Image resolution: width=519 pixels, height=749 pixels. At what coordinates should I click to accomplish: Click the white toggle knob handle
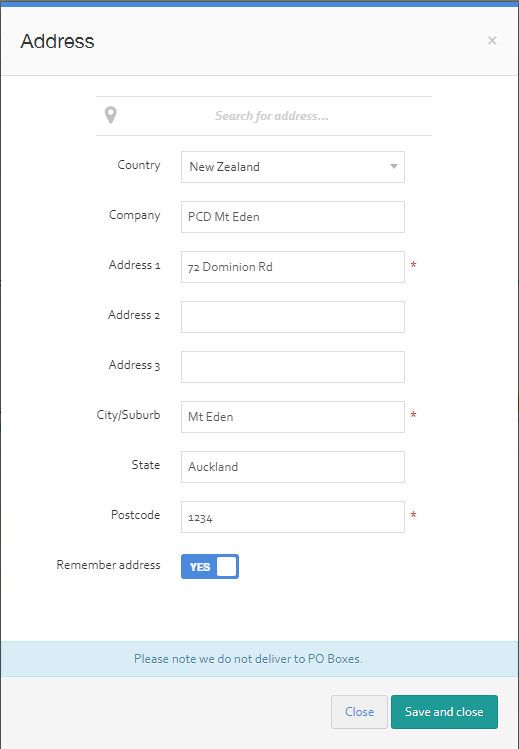click(226, 567)
